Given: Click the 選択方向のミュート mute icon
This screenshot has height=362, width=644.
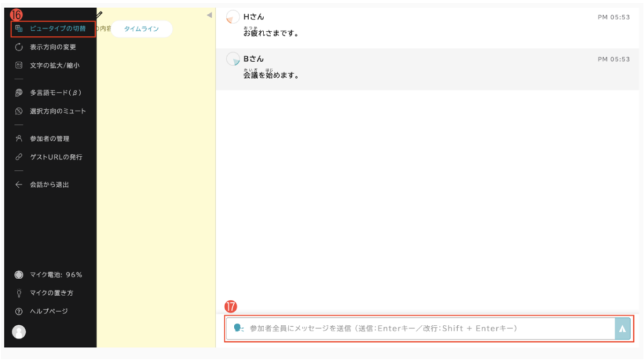Looking at the screenshot, I should pyautogui.click(x=19, y=111).
